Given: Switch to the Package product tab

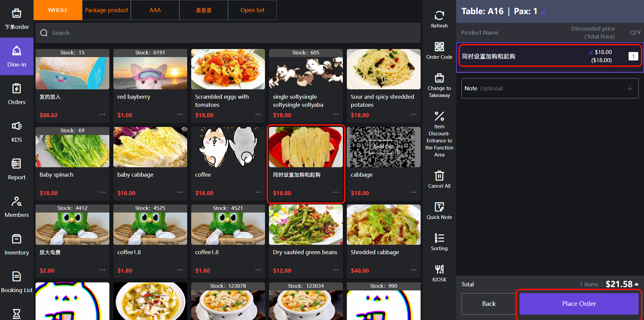Looking at the screenshot, I should click(106, 10).
